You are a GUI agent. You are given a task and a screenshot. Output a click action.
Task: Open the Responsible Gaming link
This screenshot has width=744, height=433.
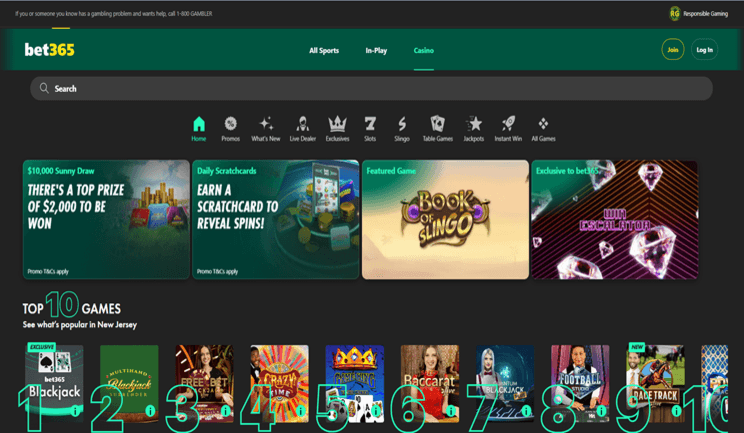(705, 14)
